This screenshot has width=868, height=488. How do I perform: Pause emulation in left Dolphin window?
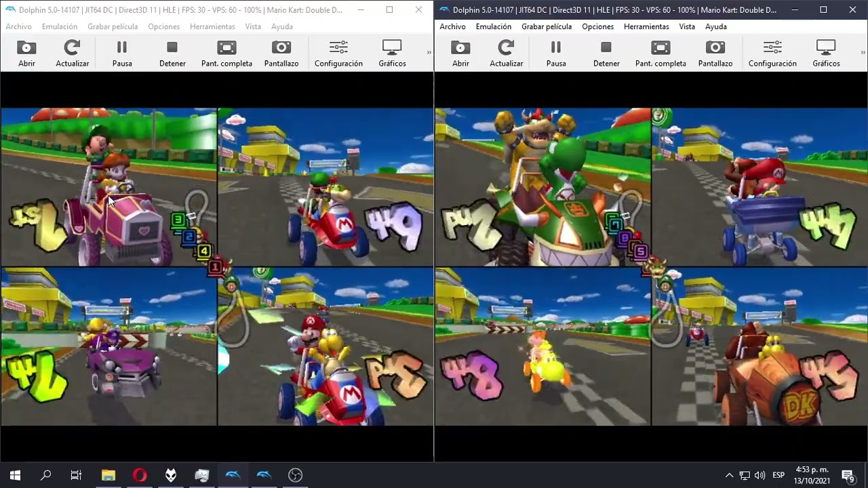(122, 54)
